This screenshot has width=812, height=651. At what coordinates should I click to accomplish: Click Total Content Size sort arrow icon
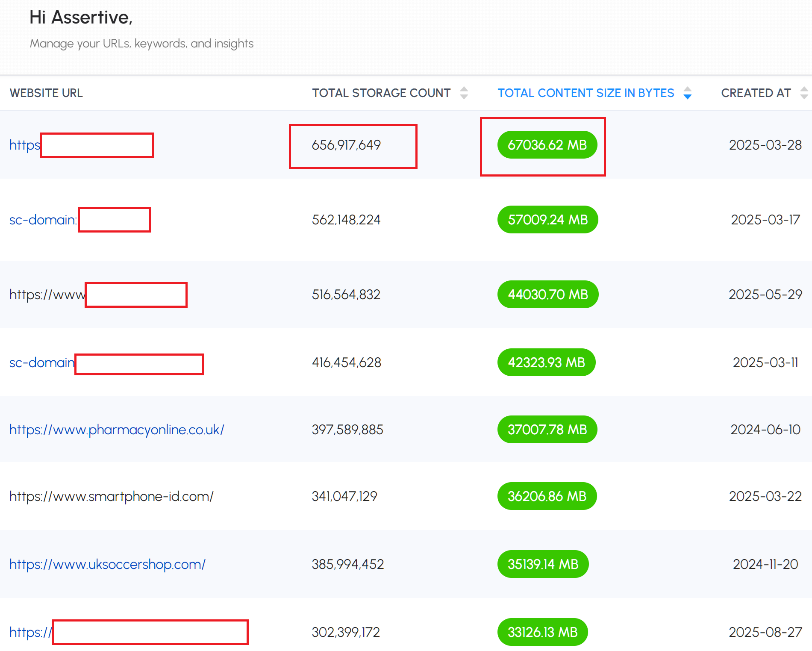coord(687,93)
